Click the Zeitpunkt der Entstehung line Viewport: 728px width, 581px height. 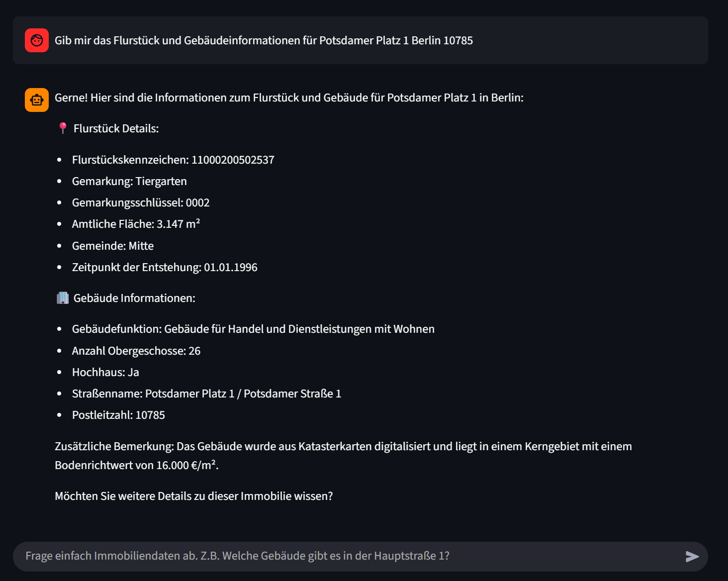pyautogui.click(x=165, y=267)
